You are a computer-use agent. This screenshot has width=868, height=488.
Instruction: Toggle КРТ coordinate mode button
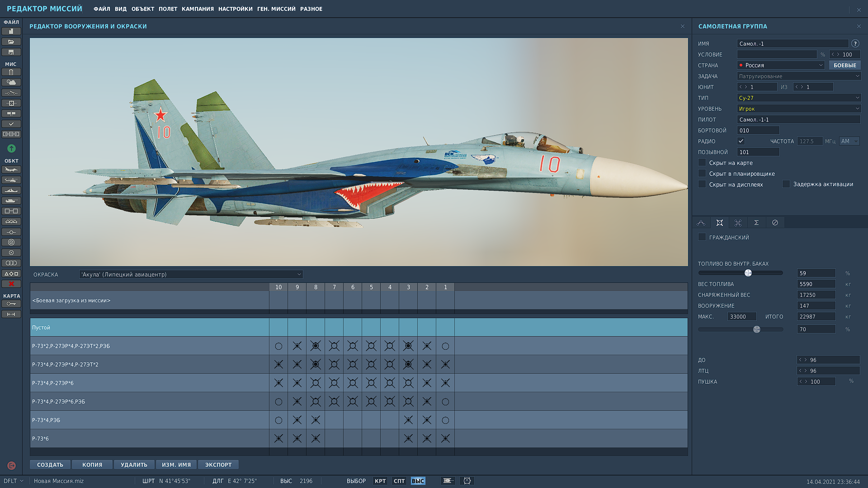tap(380, 481)
